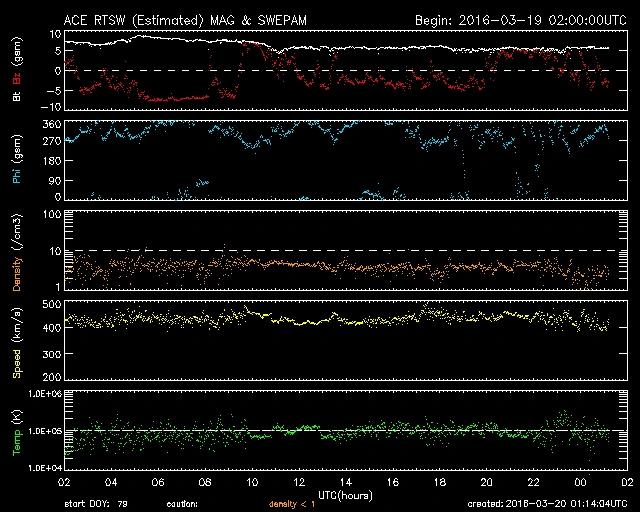Click the 1.0E+05 tick on Temp axis
Viewport: 640px width, 512px height.
click(45, 431)
